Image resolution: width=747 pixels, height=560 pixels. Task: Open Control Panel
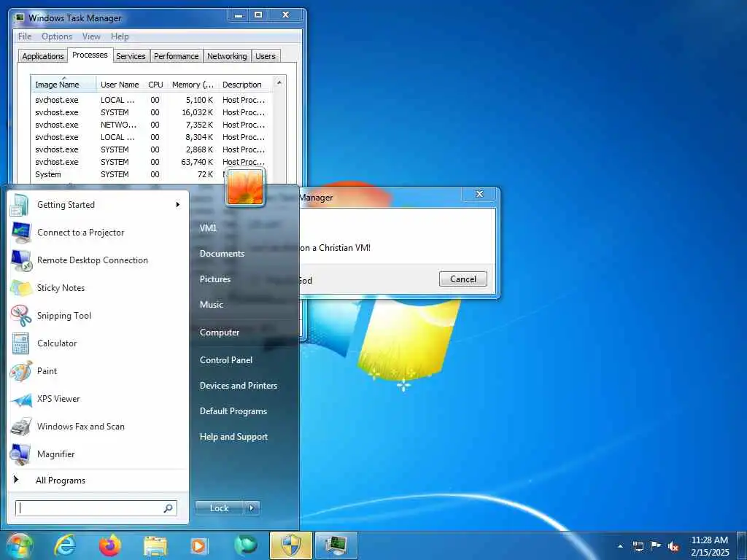226,360
